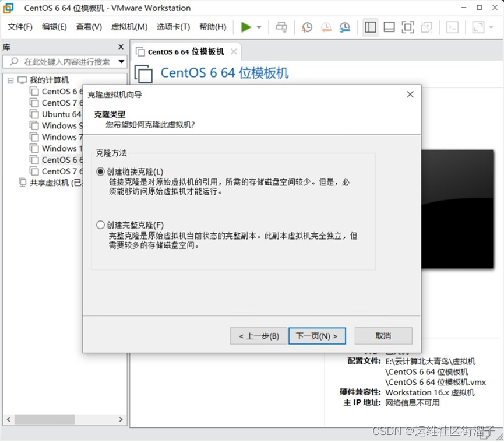Select the last CentOS 7 library entry

57,171
